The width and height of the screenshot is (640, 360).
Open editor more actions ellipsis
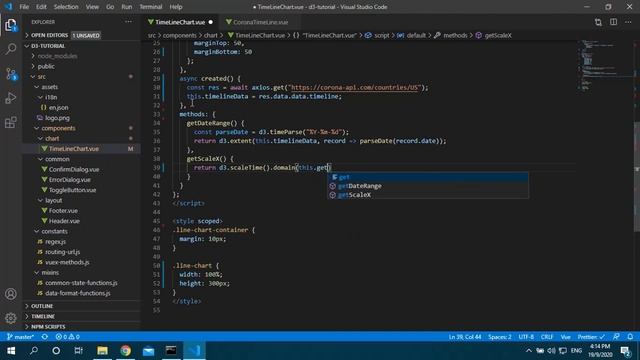(x=628, y=22)
